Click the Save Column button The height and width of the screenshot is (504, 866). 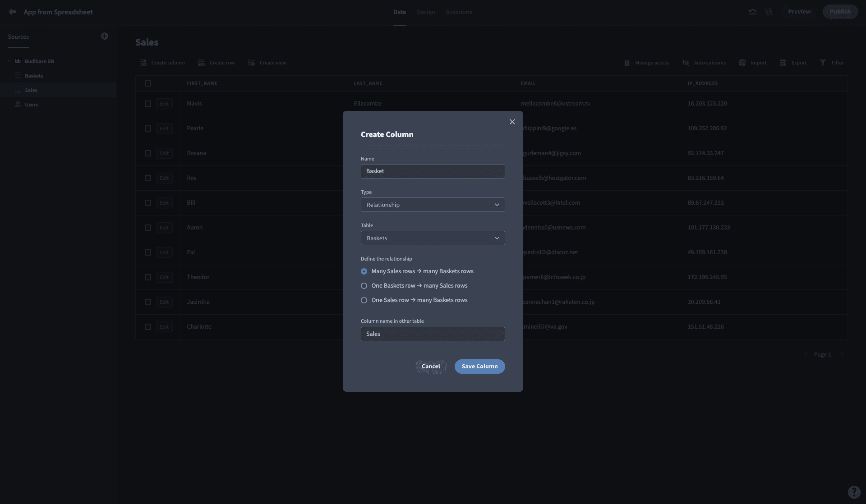click(x=480, y=367)
